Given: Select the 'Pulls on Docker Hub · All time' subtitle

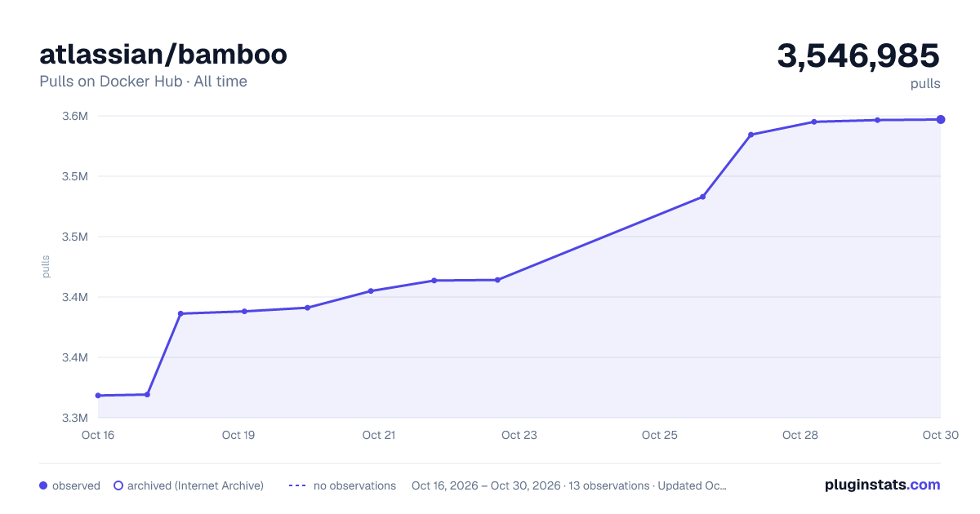Looking at the screenshot, I should 143,82.
